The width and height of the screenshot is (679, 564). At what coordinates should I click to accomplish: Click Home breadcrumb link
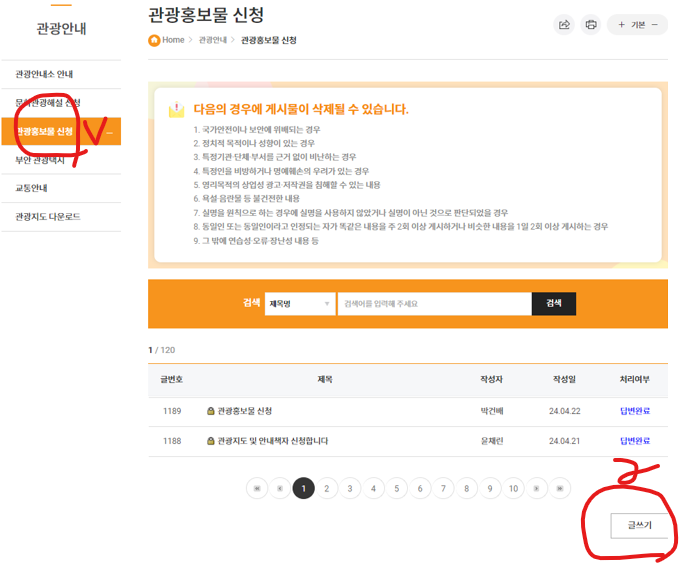coord(173,40)
